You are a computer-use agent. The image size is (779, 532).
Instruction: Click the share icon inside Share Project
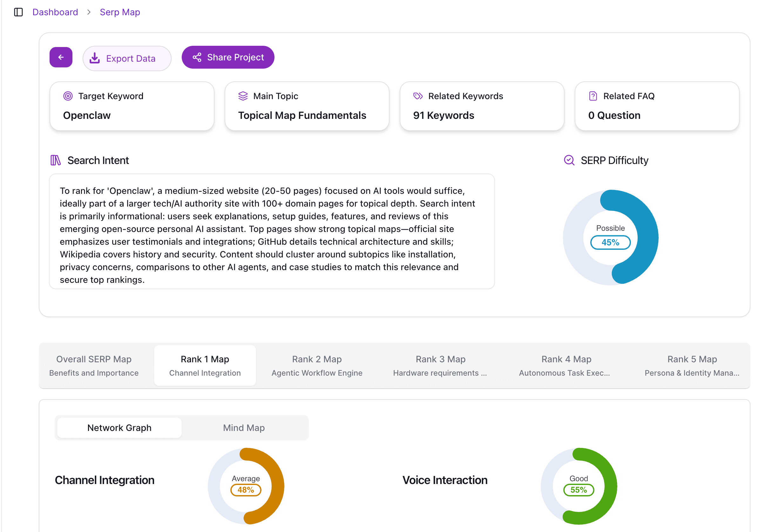tap(197, 57)
